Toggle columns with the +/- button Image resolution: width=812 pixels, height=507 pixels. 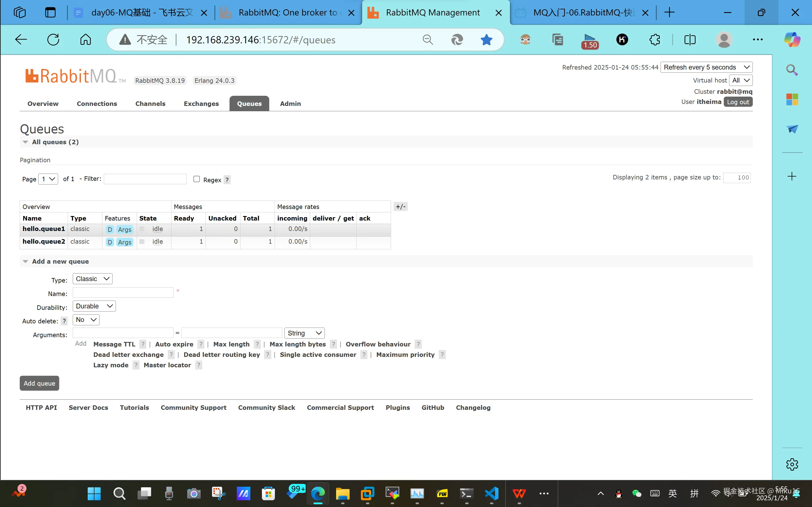(401, 206)
